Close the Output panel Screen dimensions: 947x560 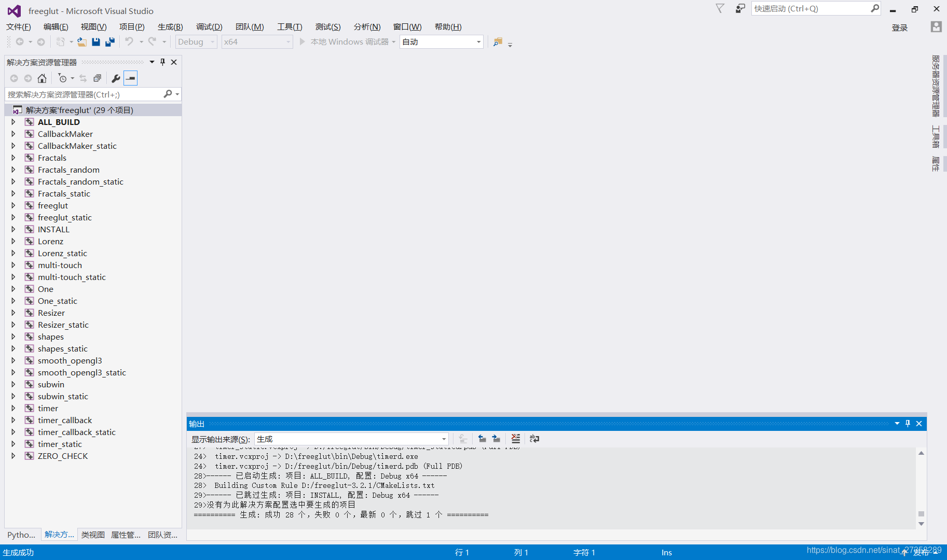(x=919, y=424)
